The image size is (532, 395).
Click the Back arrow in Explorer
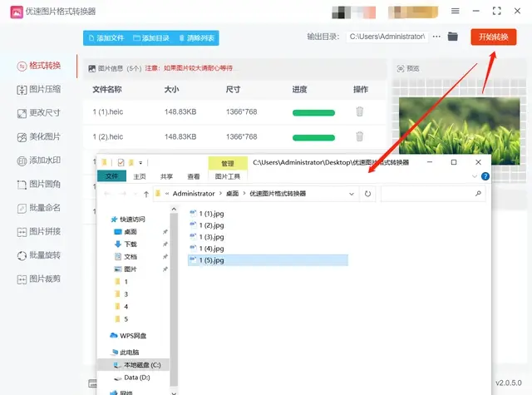point(107,194)
